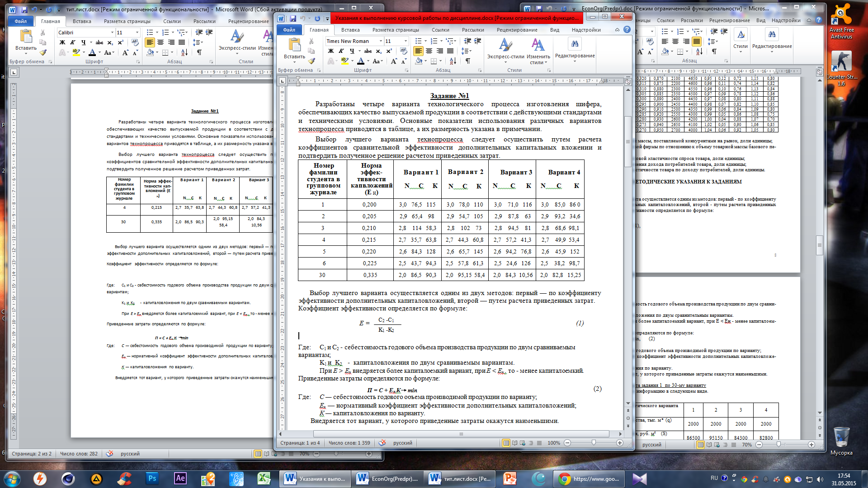Image resolution: width=868 pixels, height=488 pixels.
Task: Click shading paint bucket in front window
Action: [419, 61]
